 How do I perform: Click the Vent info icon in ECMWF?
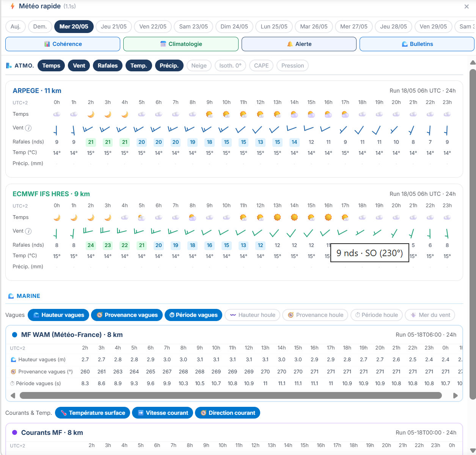pyautogui.click(x=28, y=231)
